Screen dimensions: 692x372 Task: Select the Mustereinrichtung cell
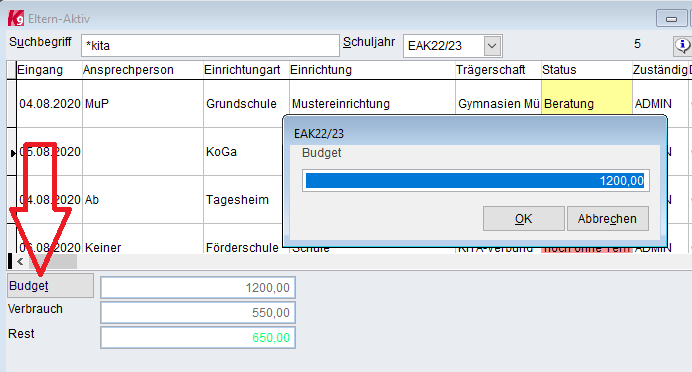coord(372,104)
